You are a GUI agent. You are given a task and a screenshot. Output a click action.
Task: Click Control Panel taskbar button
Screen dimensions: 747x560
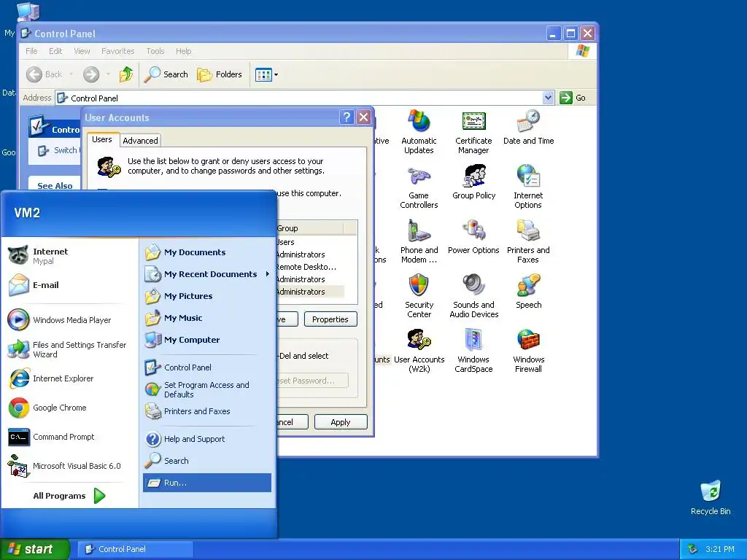point(135,549)
